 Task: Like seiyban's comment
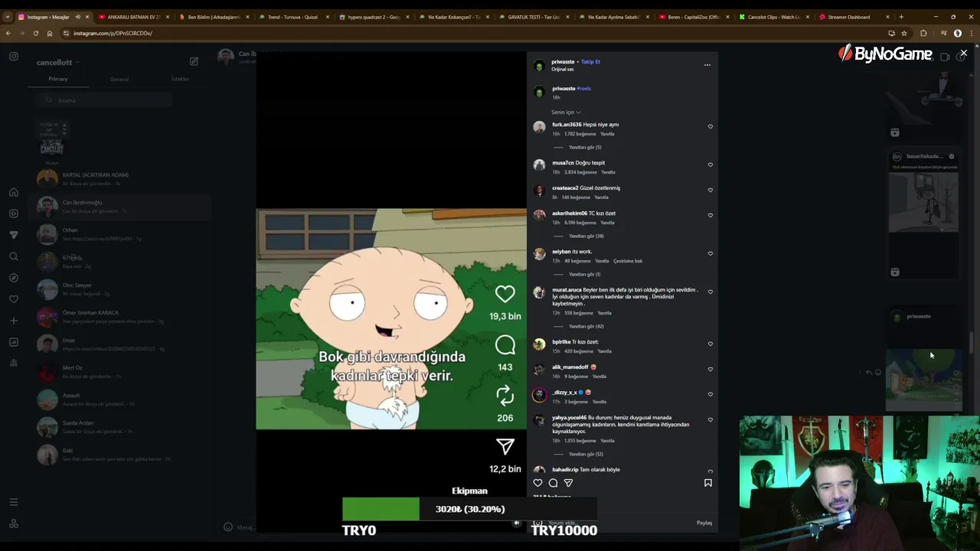tap(710, 253)
